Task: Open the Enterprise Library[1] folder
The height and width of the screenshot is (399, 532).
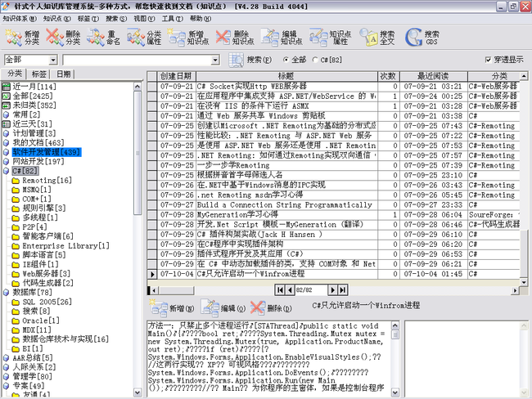Action: (x=65, y=245)
